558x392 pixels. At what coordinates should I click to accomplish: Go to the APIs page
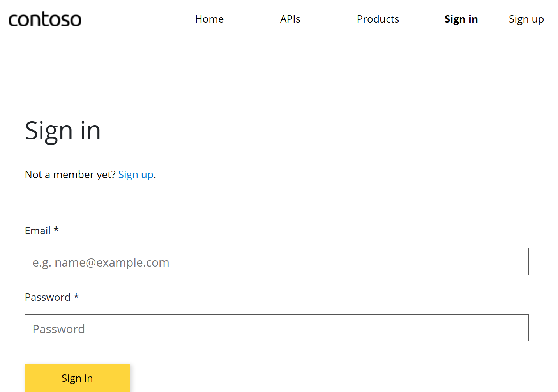(x=290, y=19)
